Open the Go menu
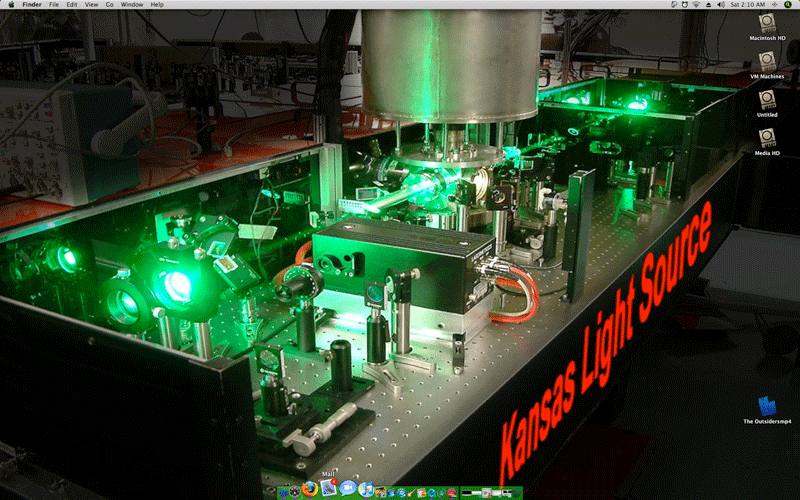Screen dimensions: 800x500 point(109,4)
